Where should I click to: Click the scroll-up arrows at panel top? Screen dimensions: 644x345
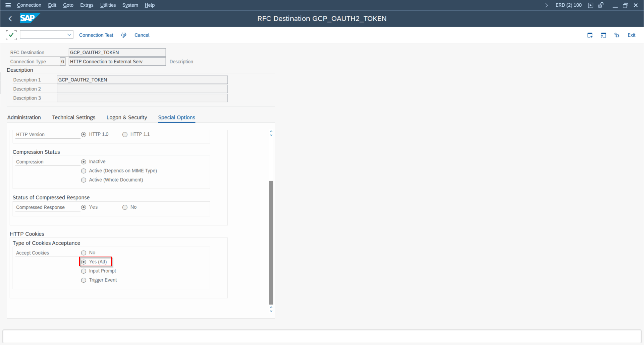coord(271,133)
